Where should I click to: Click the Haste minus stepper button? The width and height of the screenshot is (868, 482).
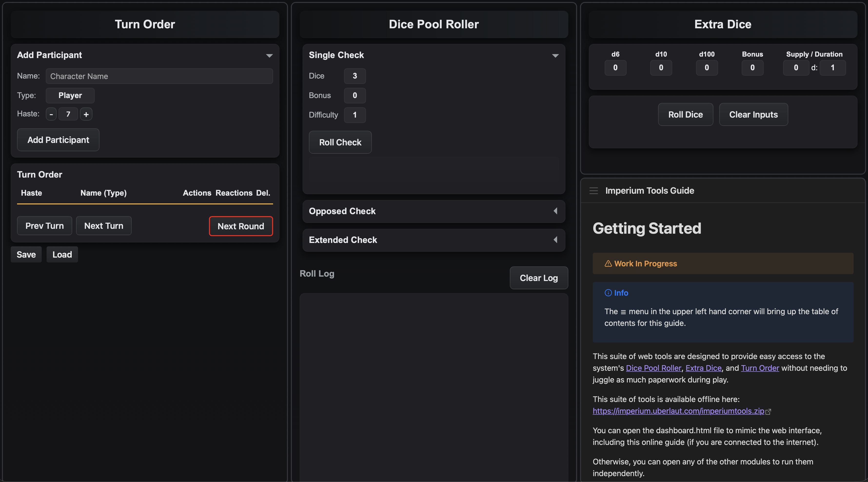click(51, 114)
